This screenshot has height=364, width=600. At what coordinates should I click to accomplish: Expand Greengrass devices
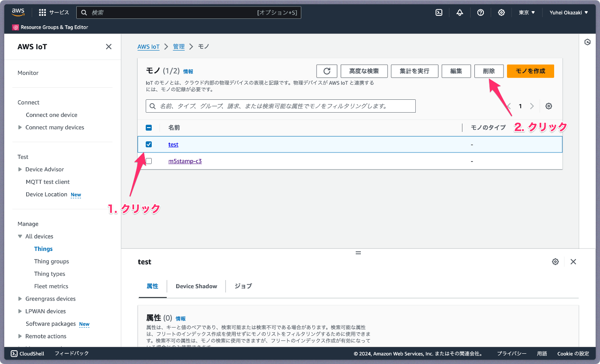point(20,298)
